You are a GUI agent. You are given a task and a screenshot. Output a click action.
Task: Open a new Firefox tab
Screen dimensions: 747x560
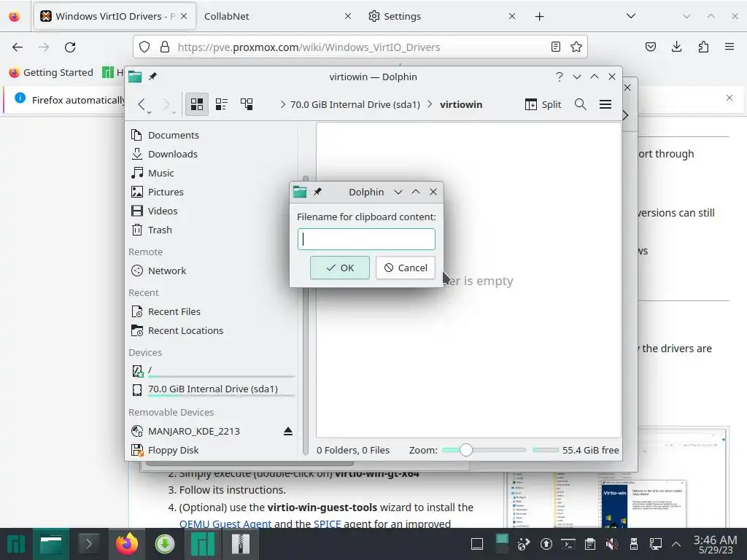tap(539, 17)
